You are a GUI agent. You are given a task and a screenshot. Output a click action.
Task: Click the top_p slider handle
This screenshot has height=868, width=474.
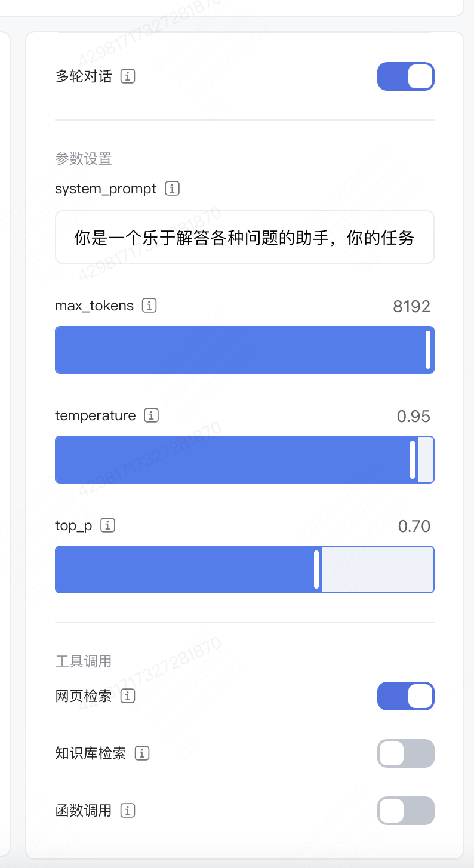click(316, 570)
